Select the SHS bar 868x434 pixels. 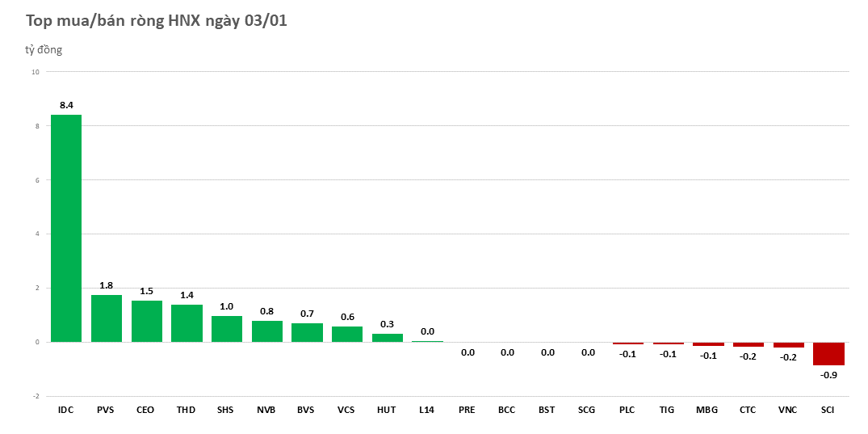point(227,329)
